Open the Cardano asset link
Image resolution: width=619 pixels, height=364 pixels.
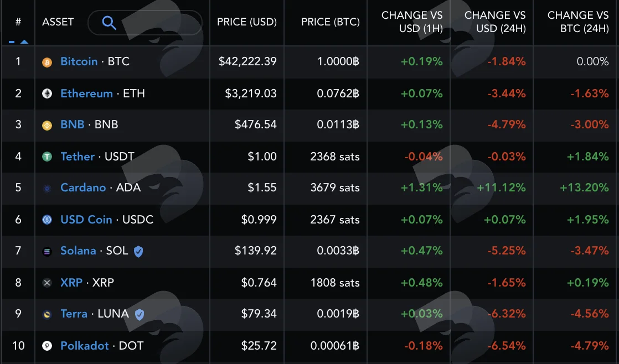coord(83,188)
